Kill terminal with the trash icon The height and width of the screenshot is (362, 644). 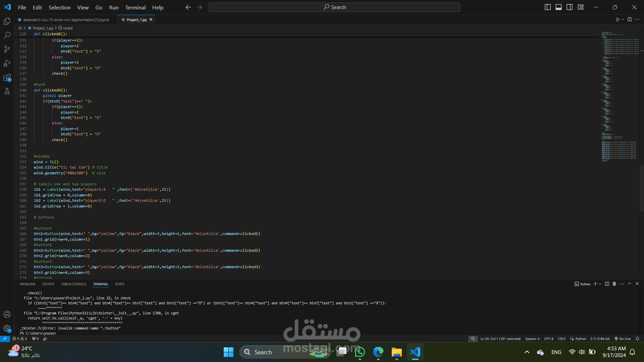(614, 284)
